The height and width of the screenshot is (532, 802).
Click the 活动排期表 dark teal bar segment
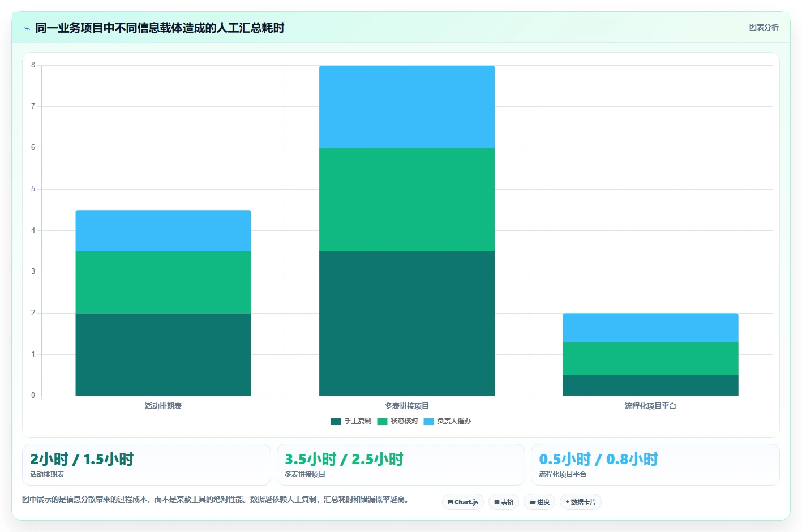[163, 354]
